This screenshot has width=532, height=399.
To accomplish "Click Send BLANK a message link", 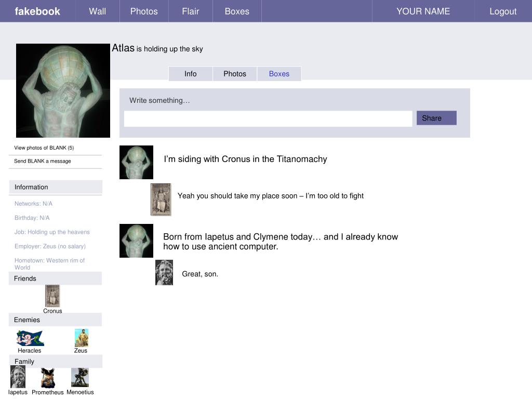I will (43, 161).
